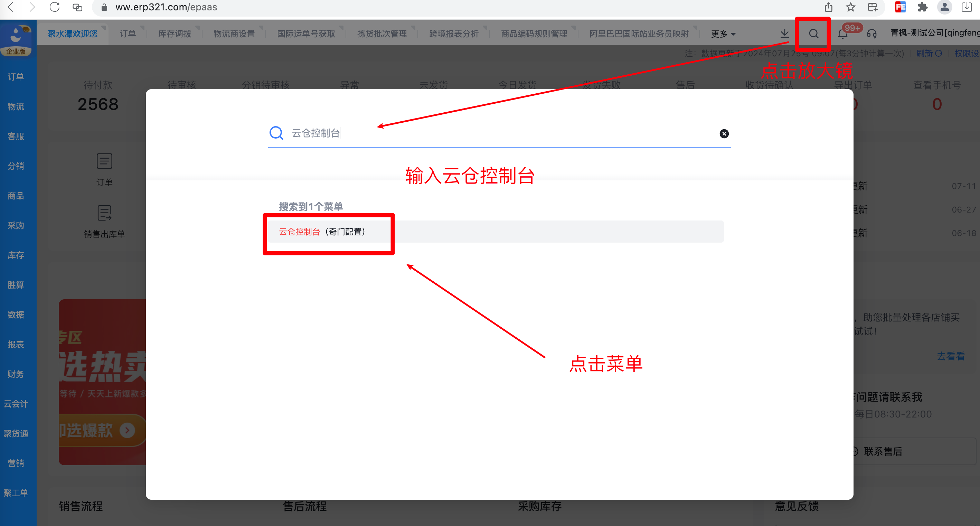Open 库存 in the left sidebar
The width and height of the screenshot is (980, 526).
pos(16,255)
